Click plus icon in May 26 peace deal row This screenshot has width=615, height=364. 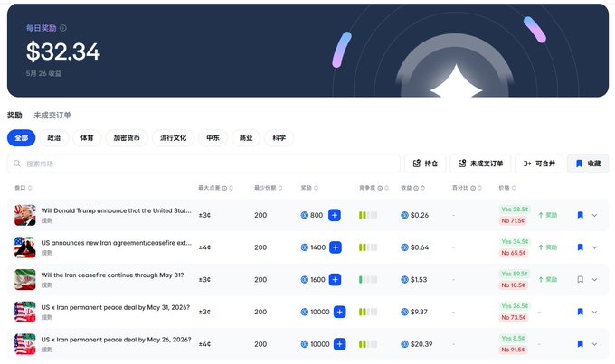click(340, 344)
